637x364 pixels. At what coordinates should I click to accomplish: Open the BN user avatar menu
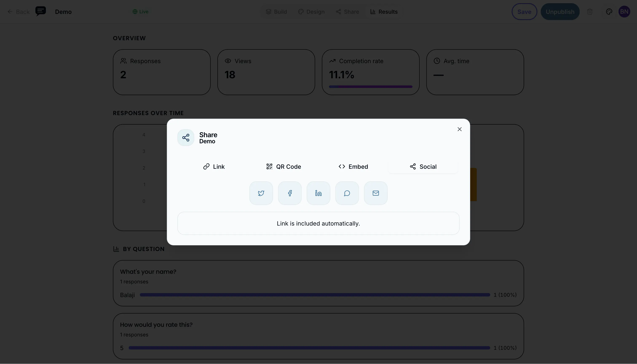point(624,12)
